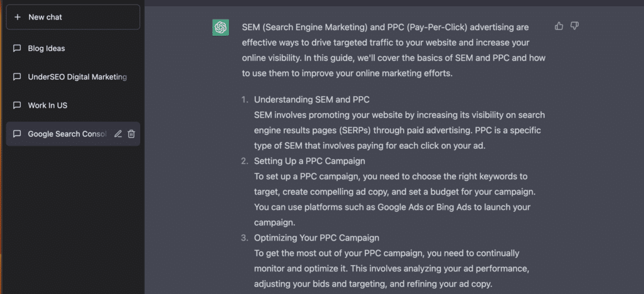644x294 pixels.
Task: Click the chat bubble icon beside Google Search Console
Action: tap(17, 134)
